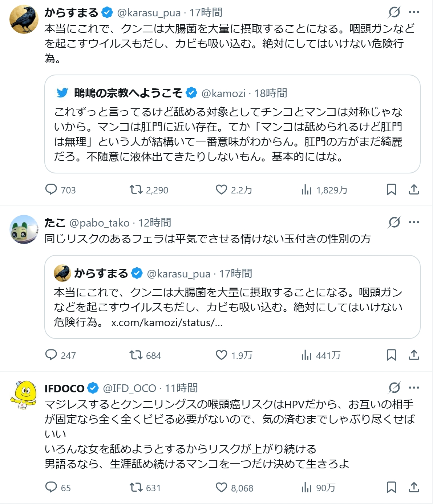The height and width of the screenshot is (504, 437).
Task: Share the からすまる post
Action: click(x=414, y=189)
